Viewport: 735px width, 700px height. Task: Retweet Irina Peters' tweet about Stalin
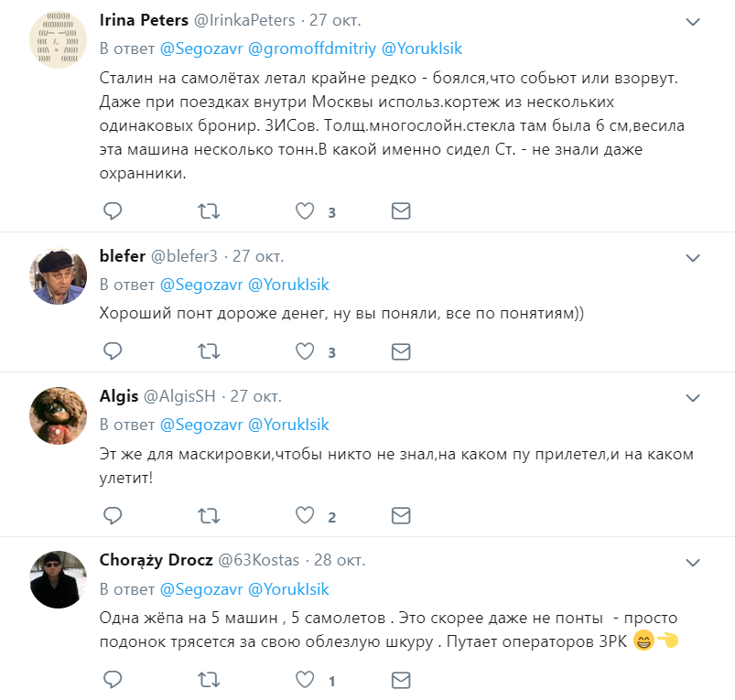[x=209, y=211]
